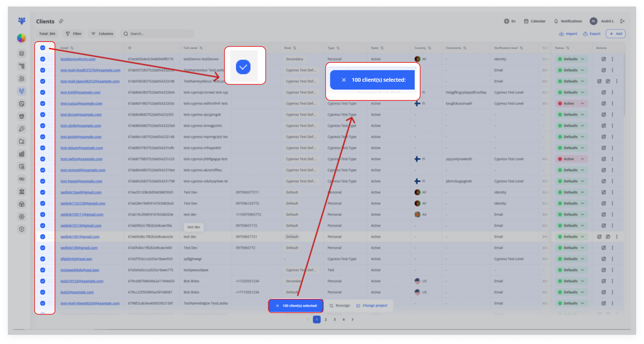Go to page 2 of clients

coord(325,319)
